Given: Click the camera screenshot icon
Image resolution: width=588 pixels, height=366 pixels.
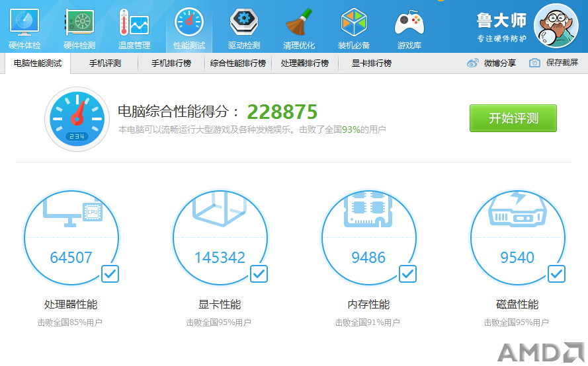Looking at the screenshot, I should (x=534, y=63).
